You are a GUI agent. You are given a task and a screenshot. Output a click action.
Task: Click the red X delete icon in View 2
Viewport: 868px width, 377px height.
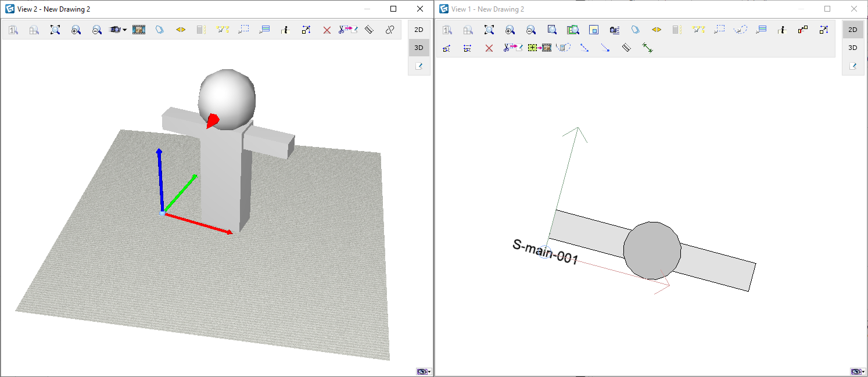[327, 30]
